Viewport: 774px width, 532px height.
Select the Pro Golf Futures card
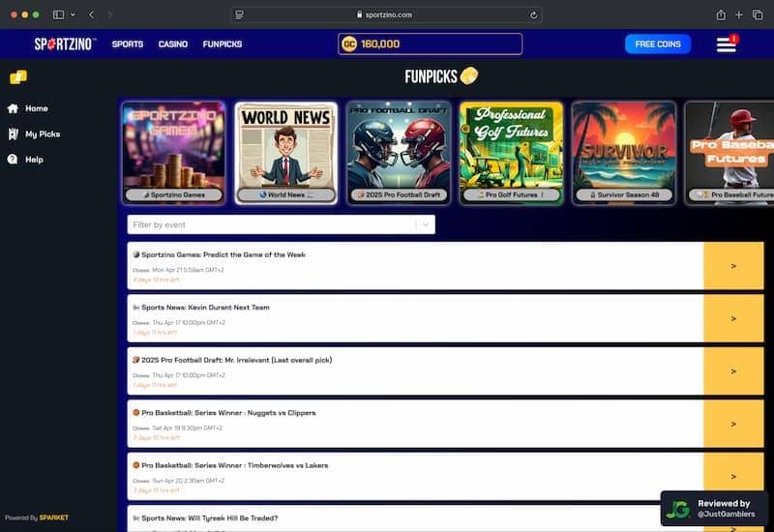pos(512,153)
